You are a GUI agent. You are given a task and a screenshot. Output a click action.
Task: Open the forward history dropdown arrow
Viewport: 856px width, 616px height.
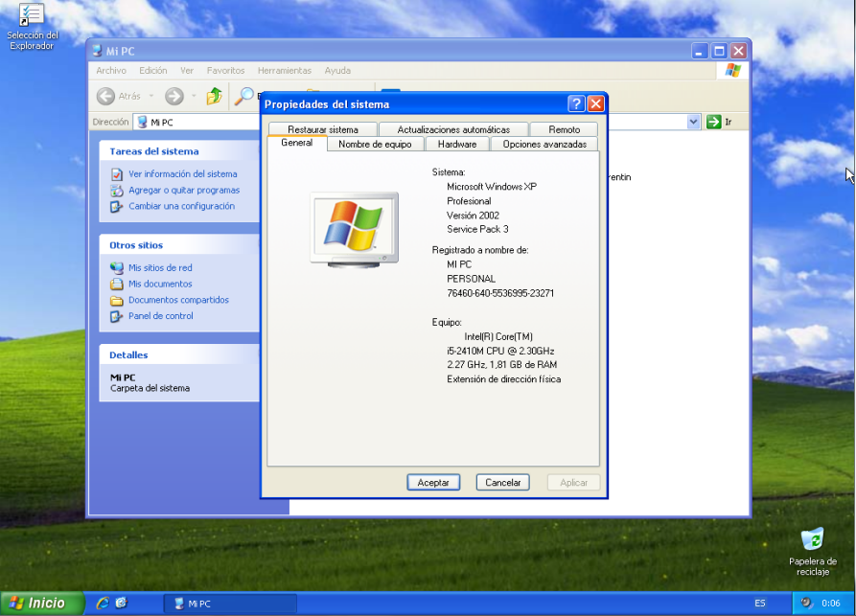194,96
